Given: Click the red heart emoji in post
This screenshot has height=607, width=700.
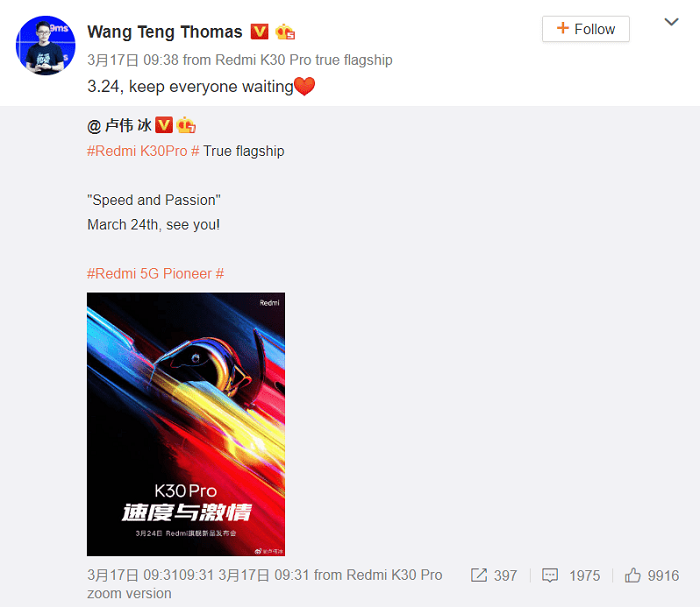Looking at the screenshot, I should point(304,86).
